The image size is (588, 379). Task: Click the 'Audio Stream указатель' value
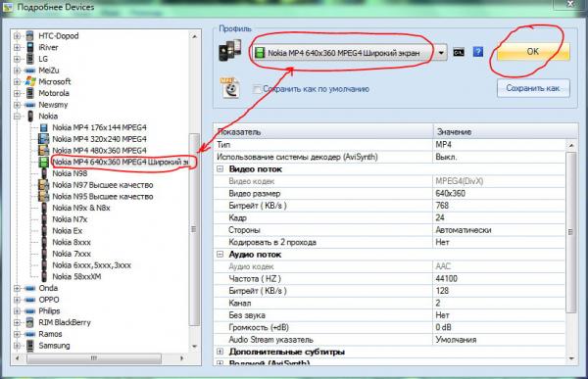click(x=456, y=340)
